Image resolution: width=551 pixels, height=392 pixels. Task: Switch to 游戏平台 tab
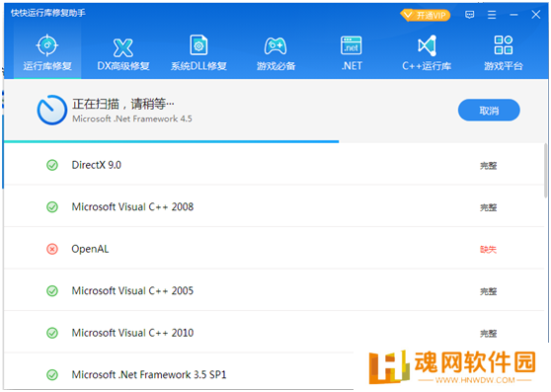(x=504, y=52)
